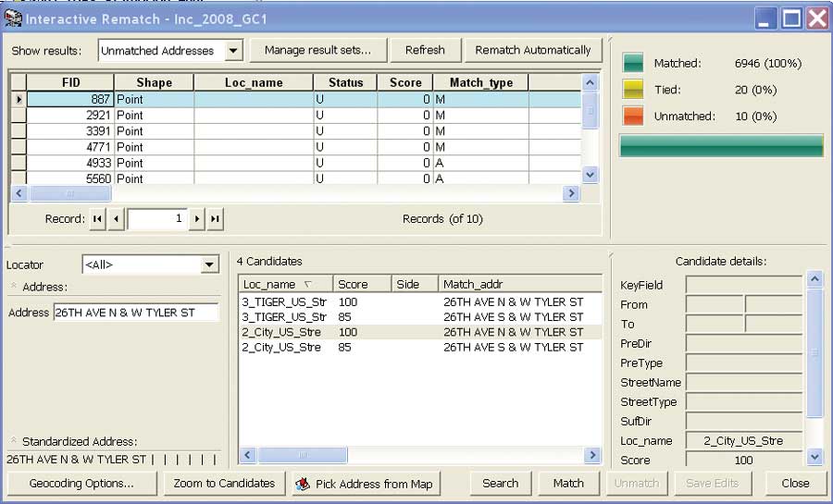Go to next record navigation button
Viewport: 833px width, 504px height.
(x=197, y=218)
